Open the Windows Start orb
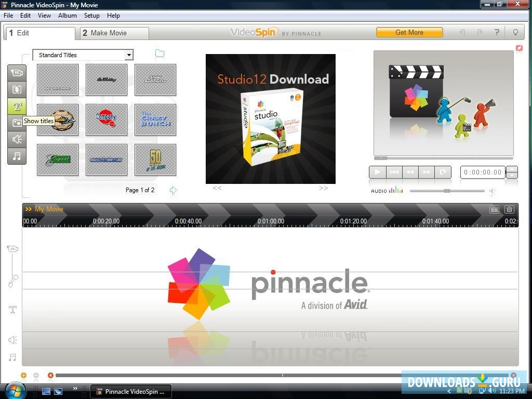The height and width of the screenshot is (399, 532). tap(16, 391)
